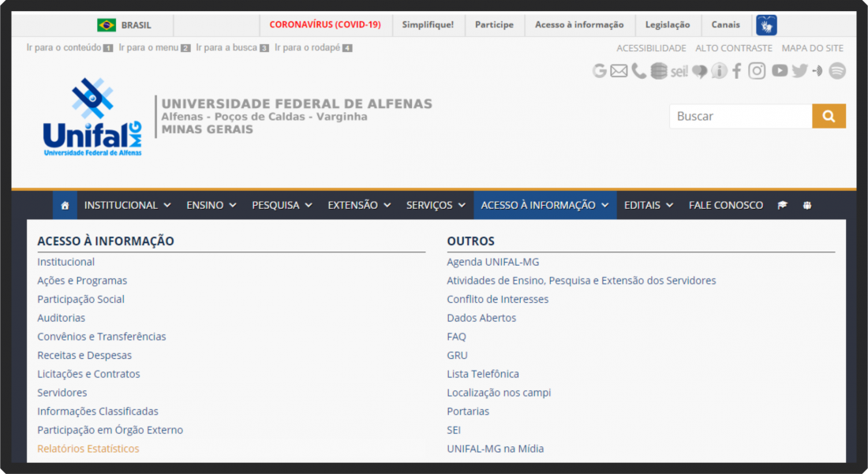Open Ações e Programas link

[x=82, y=281]
